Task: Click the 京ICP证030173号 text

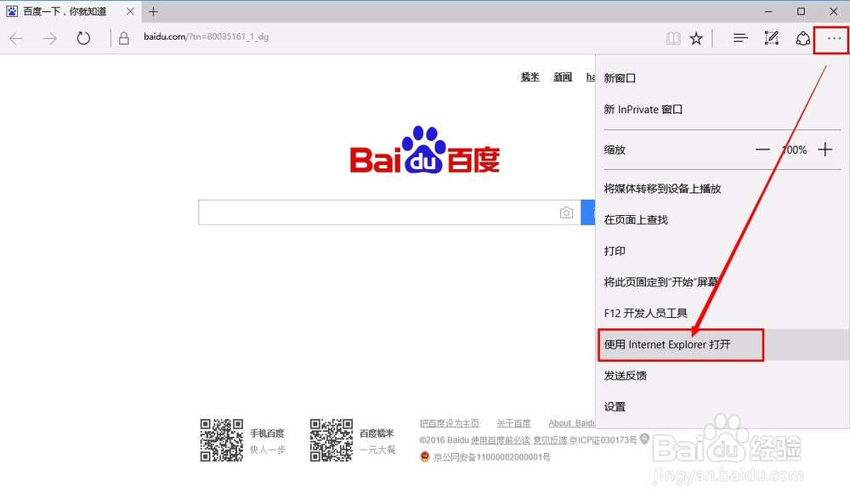Action: point(603,440)
